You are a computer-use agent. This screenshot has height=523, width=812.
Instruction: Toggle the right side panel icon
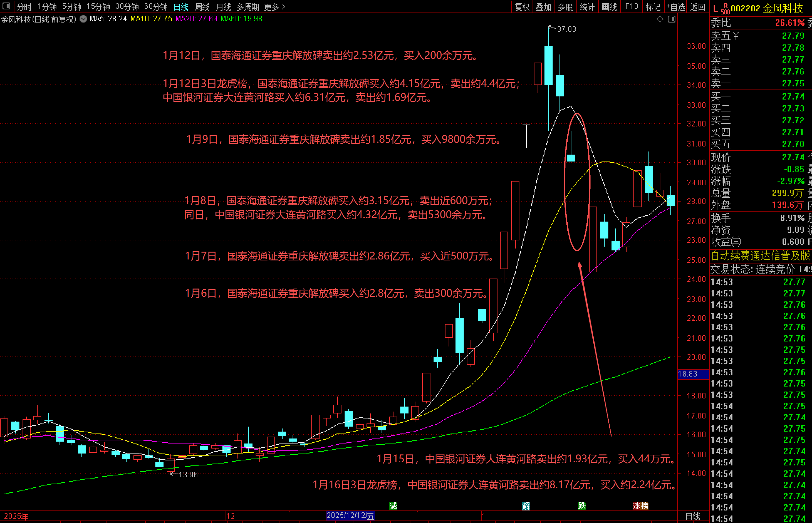point(672,19)
